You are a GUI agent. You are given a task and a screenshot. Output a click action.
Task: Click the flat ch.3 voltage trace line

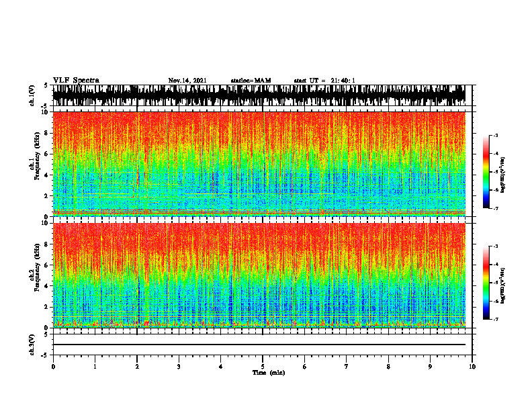(x=259, y=345)
